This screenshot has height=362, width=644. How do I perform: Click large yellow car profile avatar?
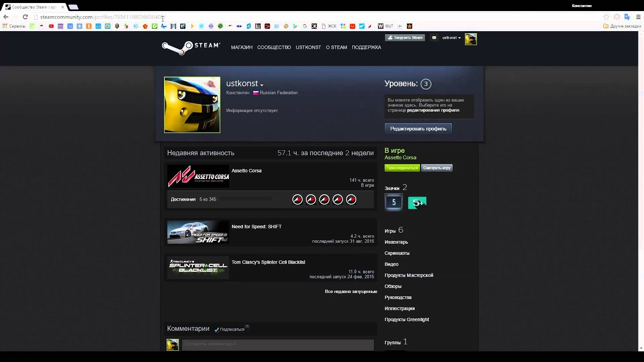(192, 105)
